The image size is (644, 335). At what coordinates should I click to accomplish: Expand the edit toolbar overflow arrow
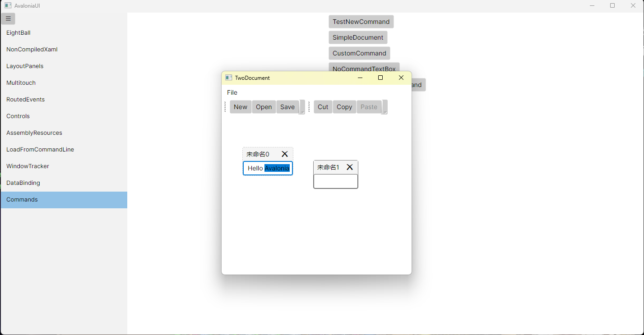pyautogui.click(x=385, y=107)
